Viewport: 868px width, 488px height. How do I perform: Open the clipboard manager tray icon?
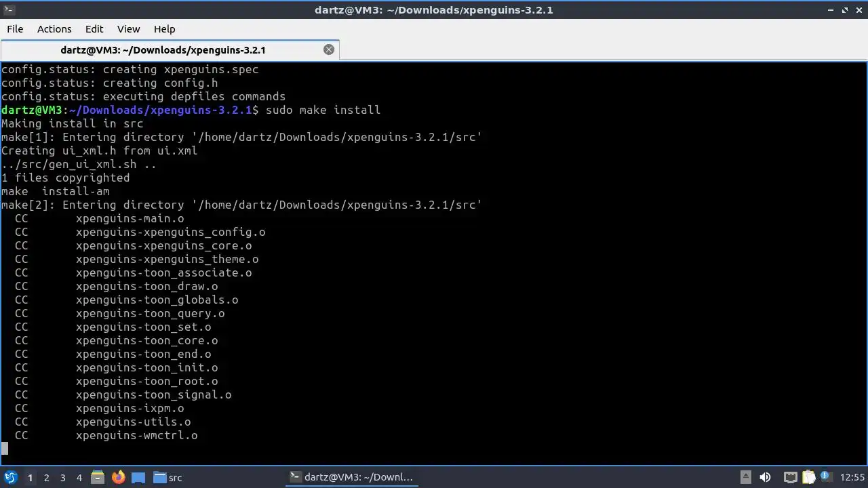click(808, 477)
